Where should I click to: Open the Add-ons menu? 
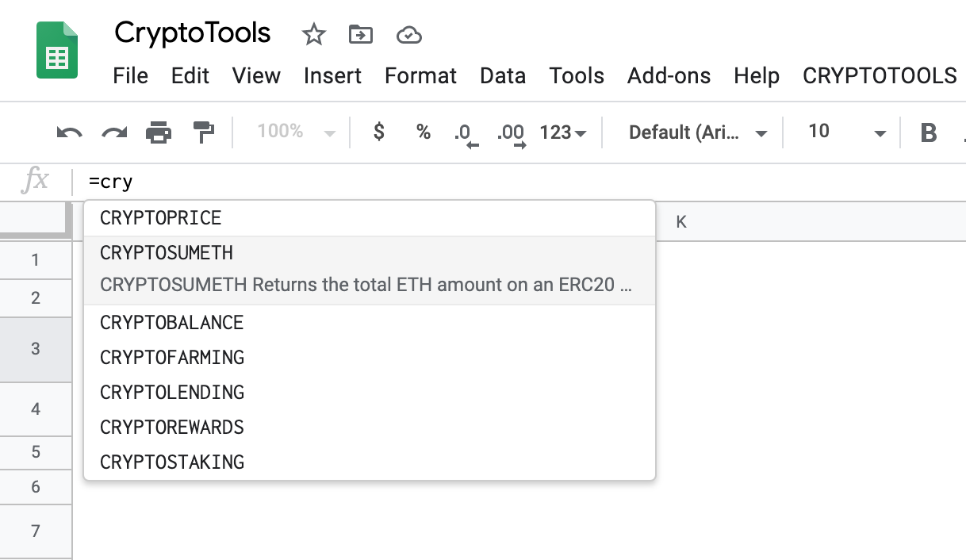[669, 75]
